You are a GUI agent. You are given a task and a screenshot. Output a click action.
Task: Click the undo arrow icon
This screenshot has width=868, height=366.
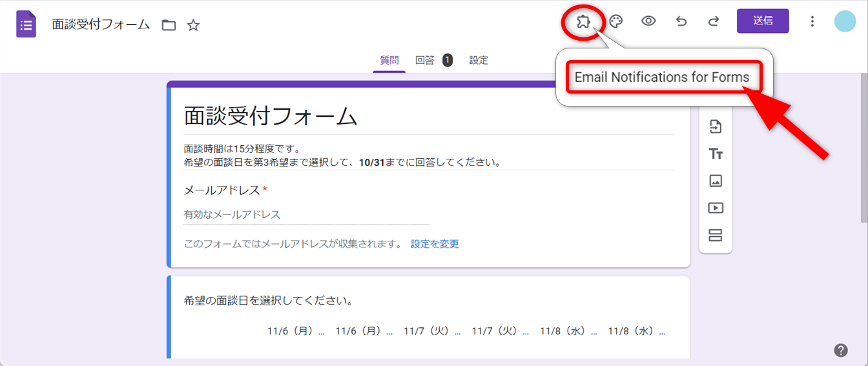click(x=681, y=21)
